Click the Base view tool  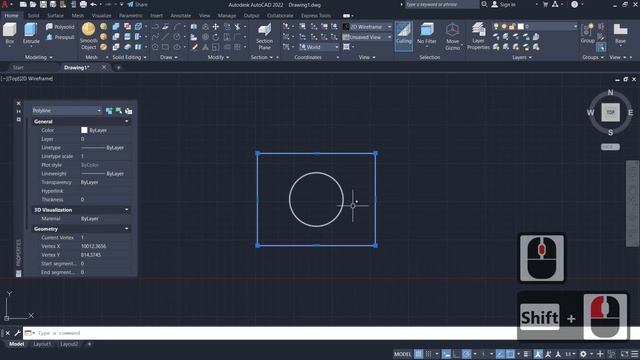click(x=620, y=33)
